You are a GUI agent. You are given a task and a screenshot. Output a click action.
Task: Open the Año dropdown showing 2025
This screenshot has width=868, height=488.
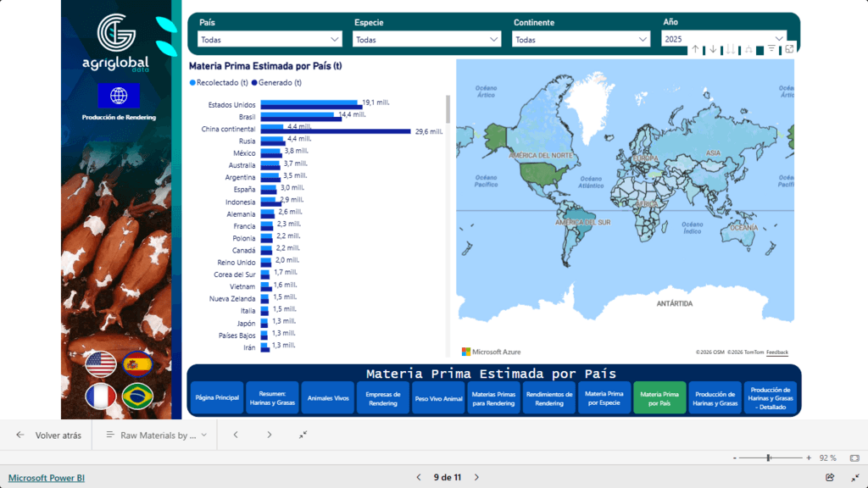724,39
